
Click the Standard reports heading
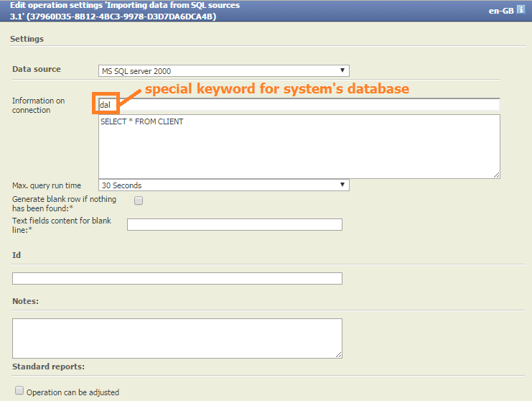(x=48, y=367)
